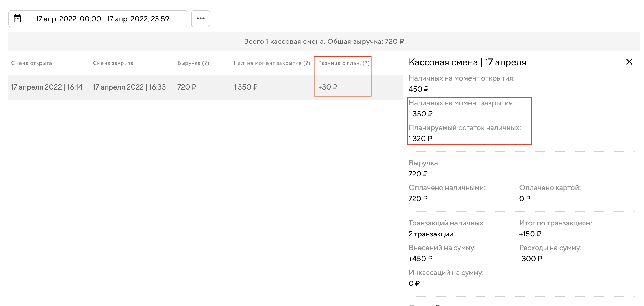Click the 'Смена открыта' column header
Viewport: 644px width, 306px height.
pos(31,63)
